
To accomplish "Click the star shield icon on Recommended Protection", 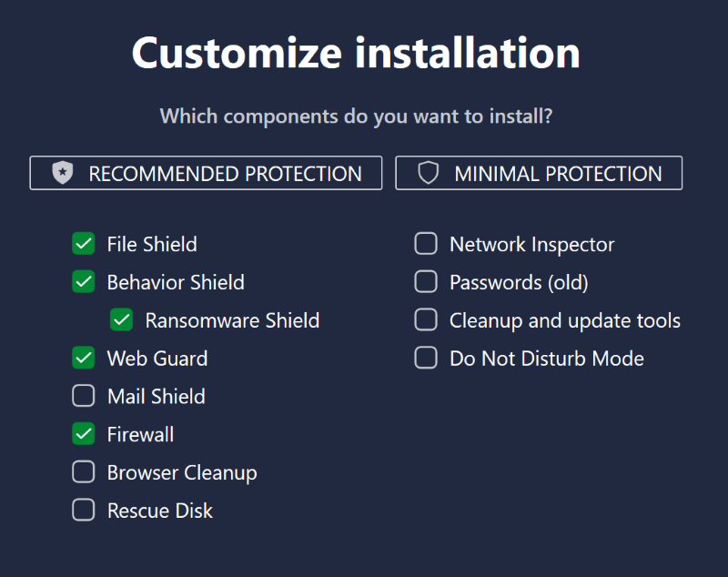I will [x=63, y=173].
